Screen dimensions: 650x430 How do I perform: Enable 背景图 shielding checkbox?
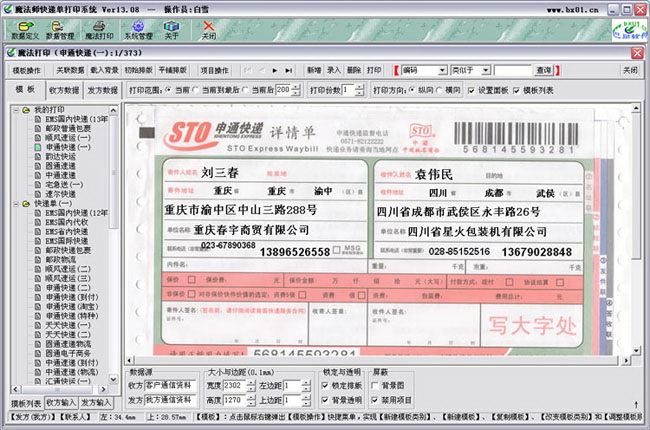[x=375, y=386]
